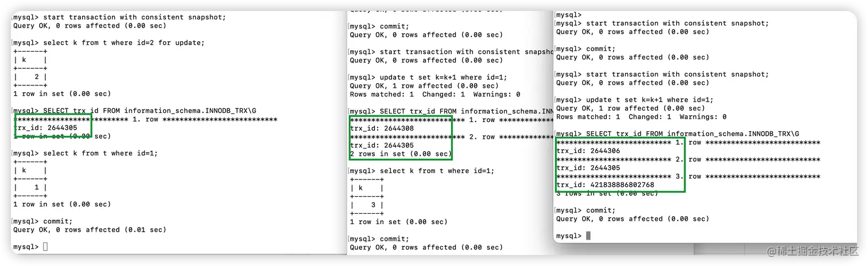Click result value 2 in left terminal table

point(36,77)
